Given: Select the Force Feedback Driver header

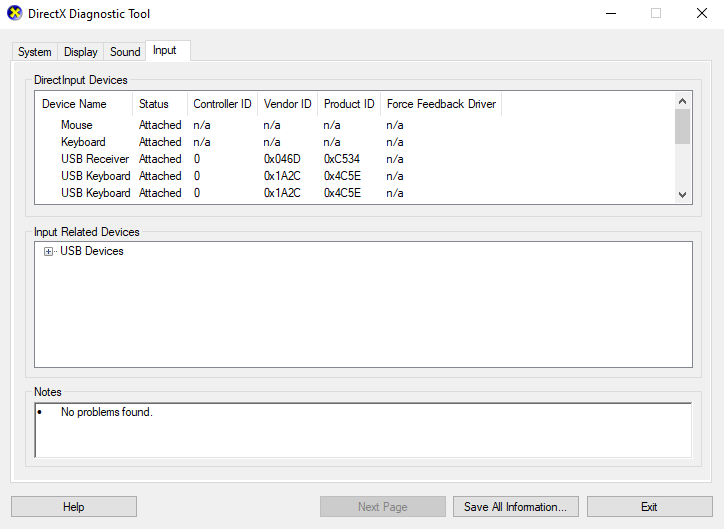Looking at the screenshot, I should (441, 104).
